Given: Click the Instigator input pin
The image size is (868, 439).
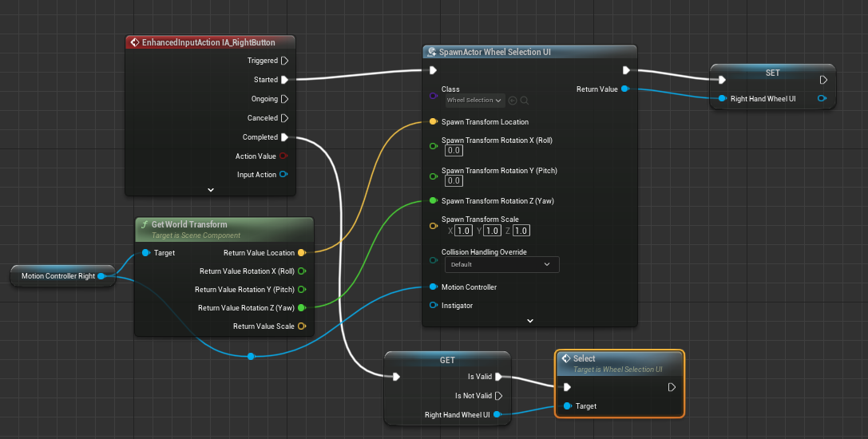Looking at the screenshot, I should (434, 306).
